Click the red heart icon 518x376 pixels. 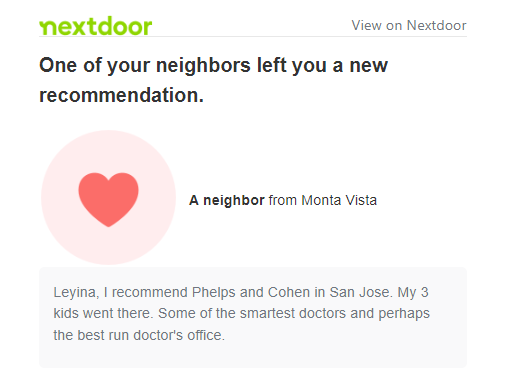(x=108, y=199)
